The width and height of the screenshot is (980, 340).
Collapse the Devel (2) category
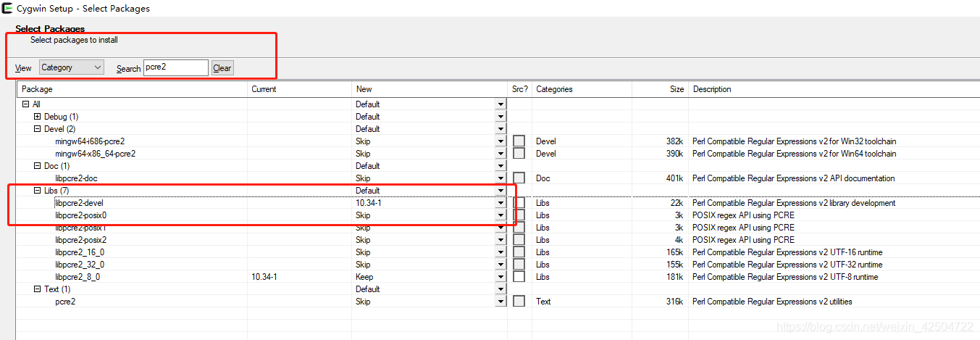(x=38, y=129)
